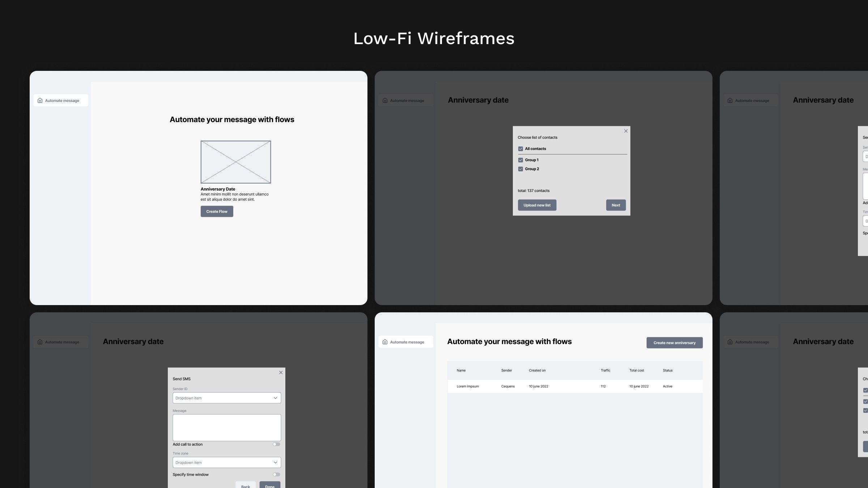
Task: Click the 112 traffic value
Action: coord(603,386)
